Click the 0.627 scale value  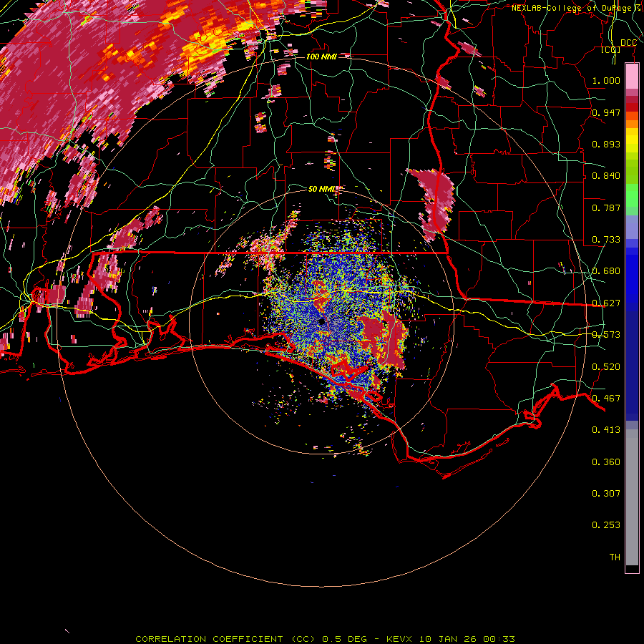click(x=606, y=303)
